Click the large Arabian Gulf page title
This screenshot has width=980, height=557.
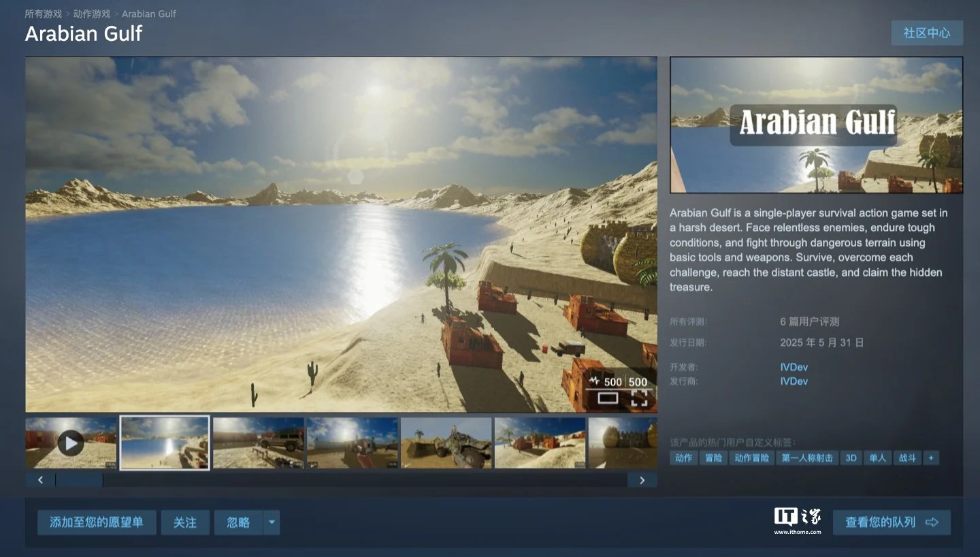point(84,34)
